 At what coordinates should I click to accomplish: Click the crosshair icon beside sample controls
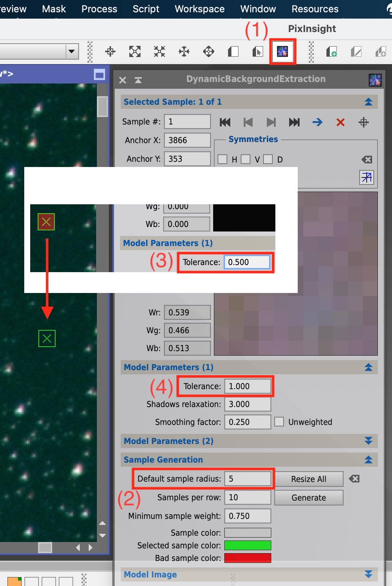(364, 122)
